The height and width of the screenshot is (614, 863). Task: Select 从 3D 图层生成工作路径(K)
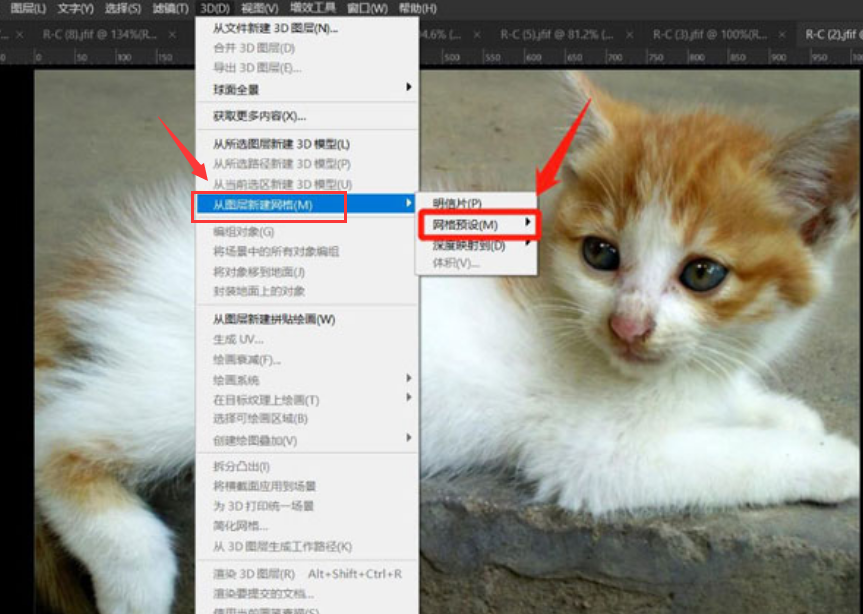point(307,546)
